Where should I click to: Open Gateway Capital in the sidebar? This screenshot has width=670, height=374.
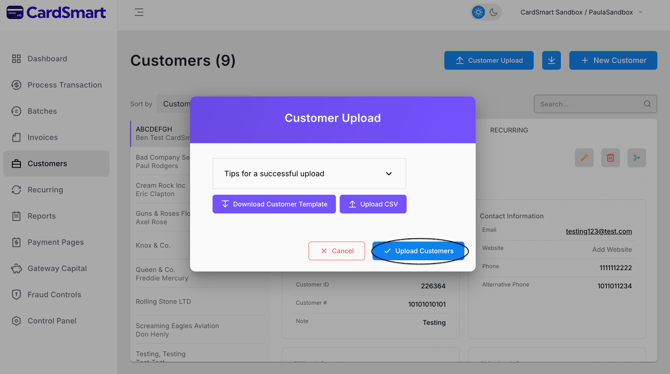tap(56, 268)
